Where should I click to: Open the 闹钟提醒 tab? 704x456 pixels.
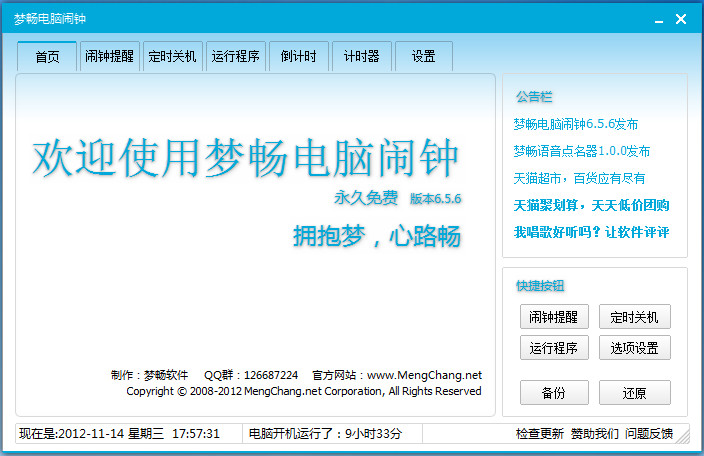pos(110,57)
